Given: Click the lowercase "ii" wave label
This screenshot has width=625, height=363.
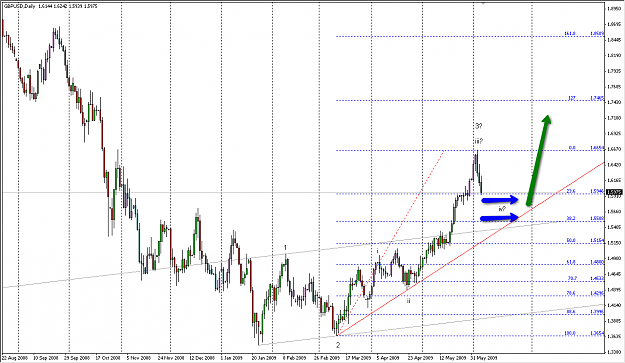Looking at the screenshot, I should click(409, 300).
